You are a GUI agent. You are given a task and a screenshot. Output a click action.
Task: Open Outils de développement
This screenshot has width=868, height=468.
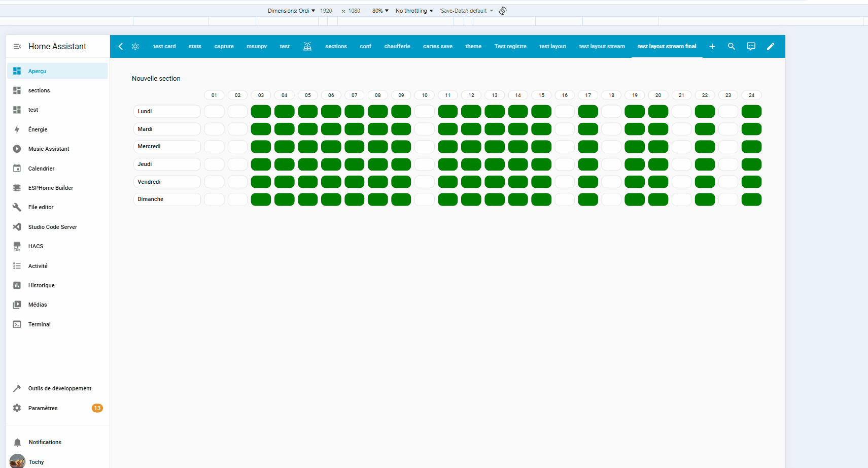pyautogui.click(x=58, y=388)
